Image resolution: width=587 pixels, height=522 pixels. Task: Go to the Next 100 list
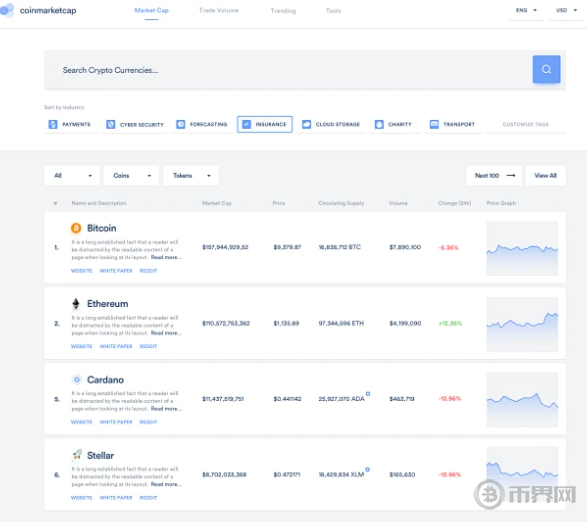point(494,176)
